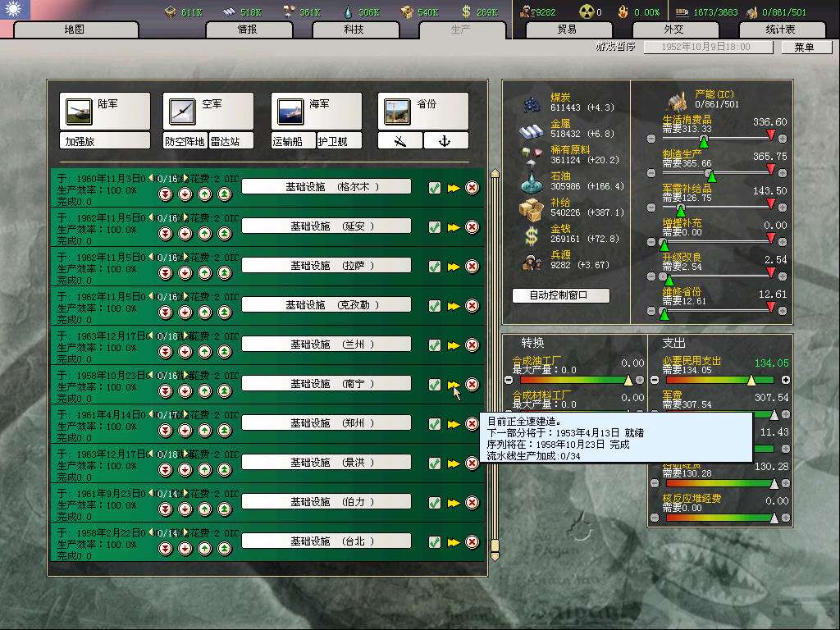Click minus button for 生活消费品 slider
840x630 pixels.
click(x=651, y=139)
